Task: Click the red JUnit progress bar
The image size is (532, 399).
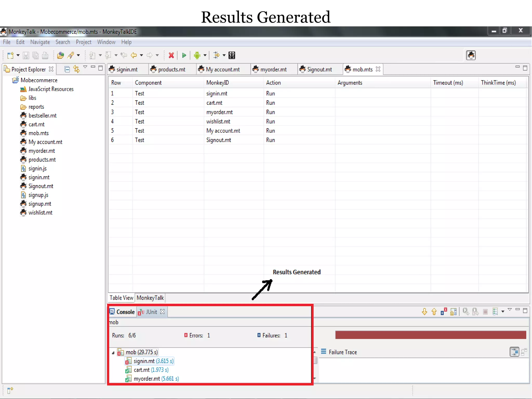Action: [430, 335]
